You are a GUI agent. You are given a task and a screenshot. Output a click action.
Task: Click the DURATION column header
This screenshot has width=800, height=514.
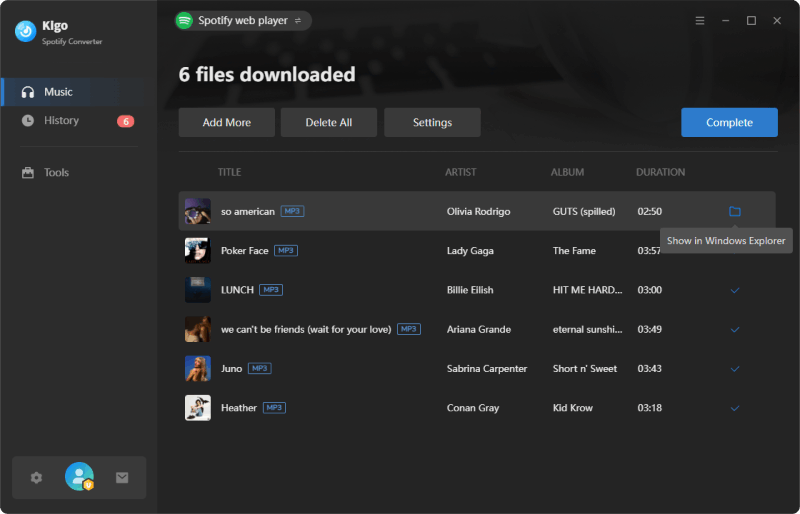coord(660,173)
